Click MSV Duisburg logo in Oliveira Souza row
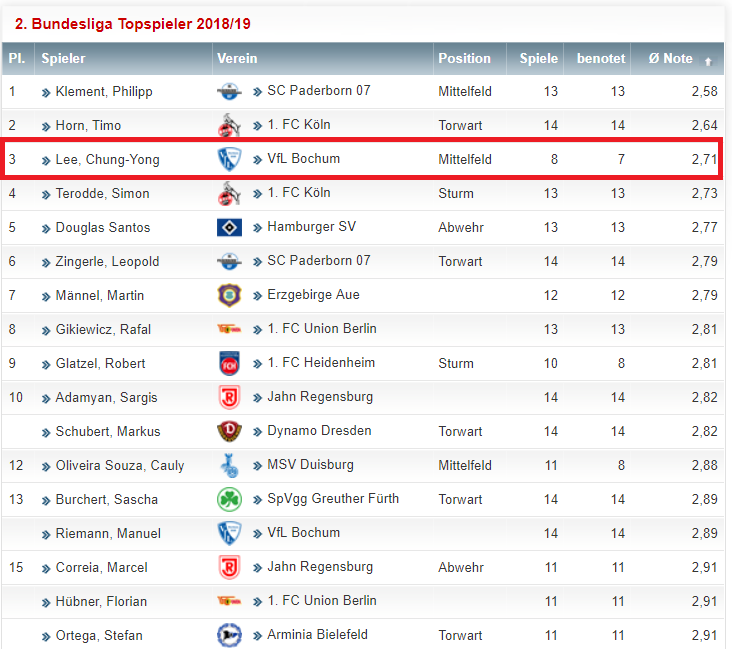 click(x=229, y=465)
